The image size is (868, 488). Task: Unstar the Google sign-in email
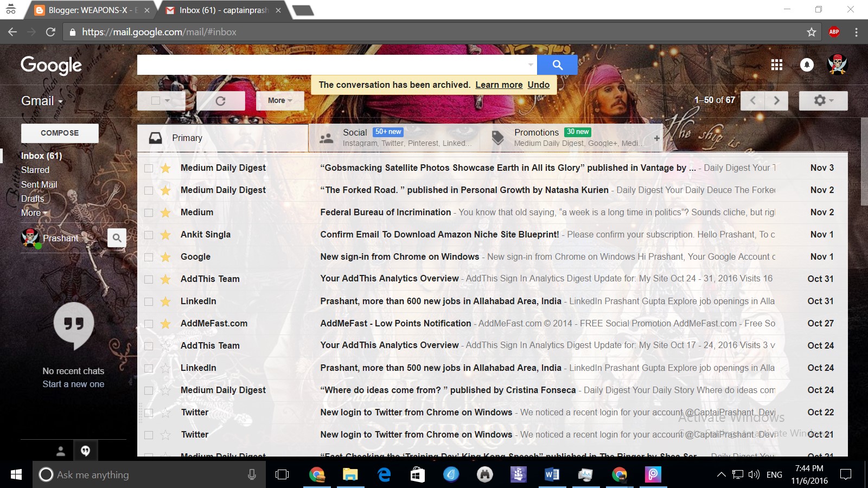coord(165,257)
